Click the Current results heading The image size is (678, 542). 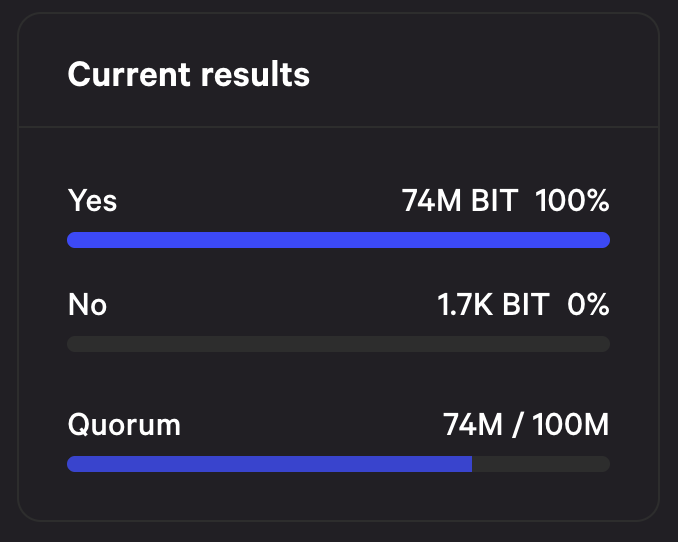(x=189, y=74)
